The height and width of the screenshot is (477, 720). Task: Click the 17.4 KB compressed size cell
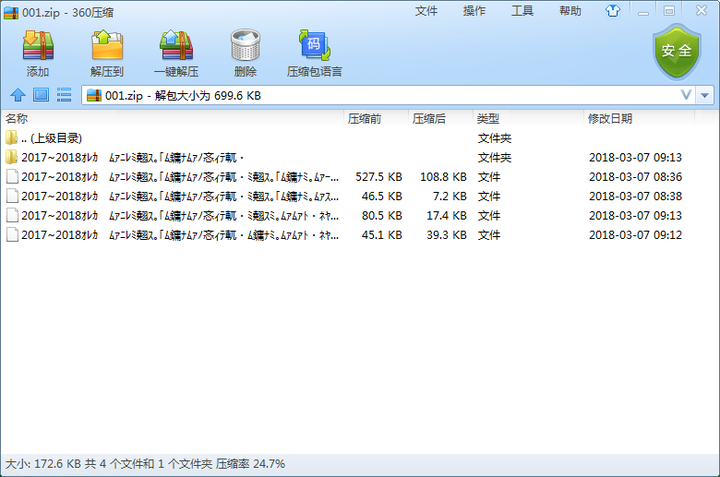tap(446, 215)
